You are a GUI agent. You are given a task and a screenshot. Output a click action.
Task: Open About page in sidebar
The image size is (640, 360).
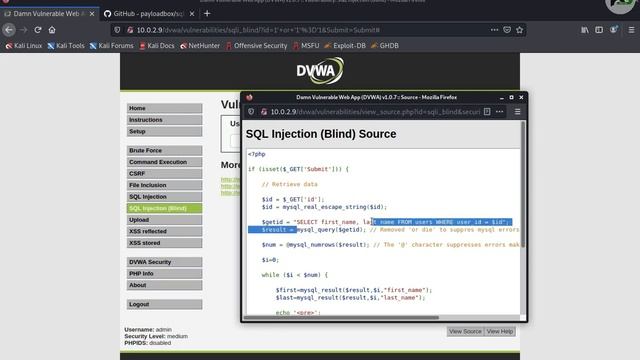tap(164, 285)
